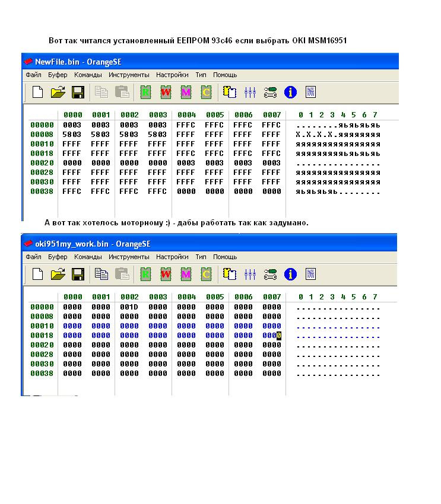Screen dimensions: 441x504
Task: Click blue document grid icon in NewFile.bin window
Action: pos(310,92)
